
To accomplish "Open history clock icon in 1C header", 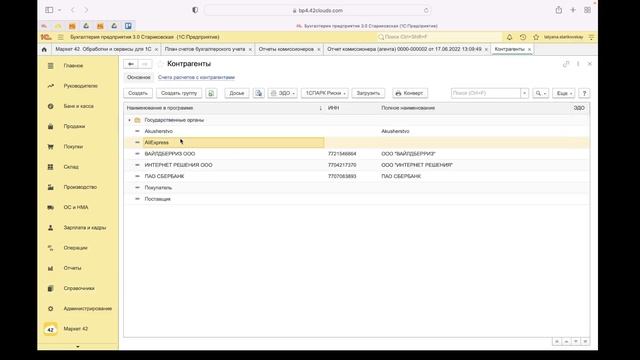I will pos(523,37).
